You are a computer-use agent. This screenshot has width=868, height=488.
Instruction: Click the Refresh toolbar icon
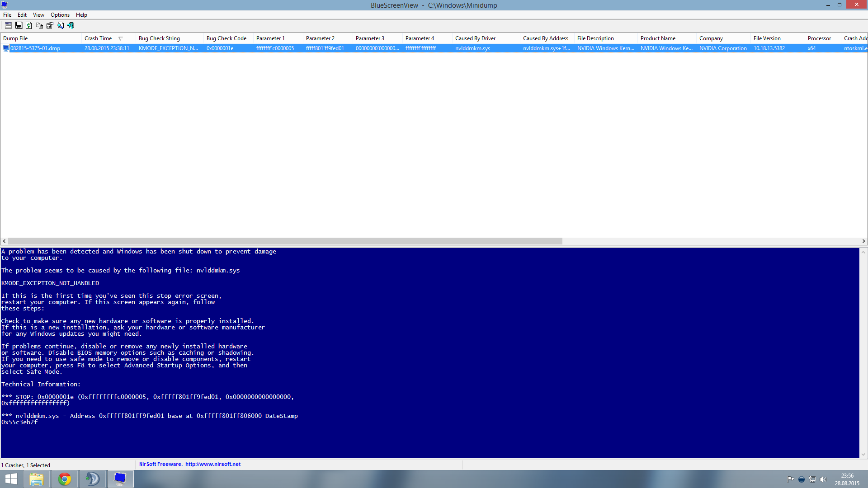click(x=29, y=26)
